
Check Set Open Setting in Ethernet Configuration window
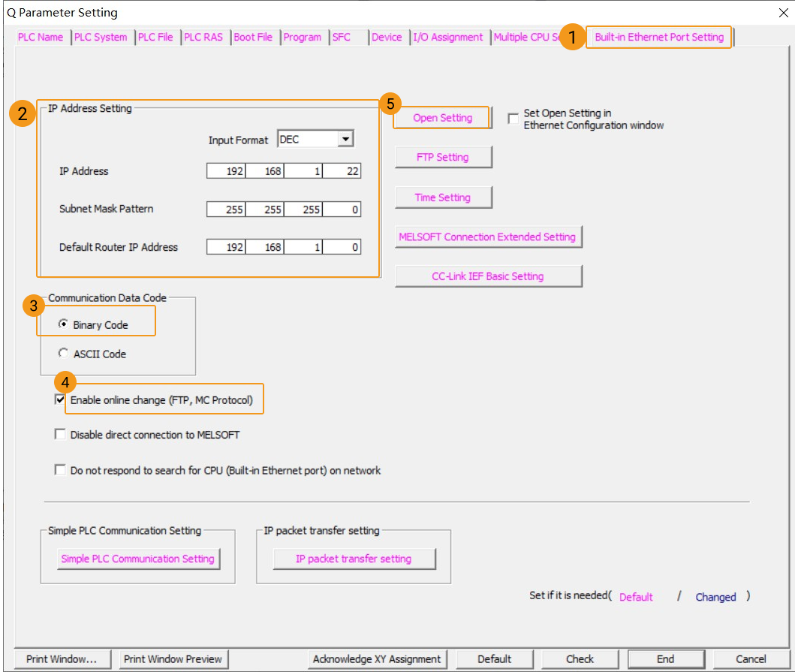coord(513,118)
